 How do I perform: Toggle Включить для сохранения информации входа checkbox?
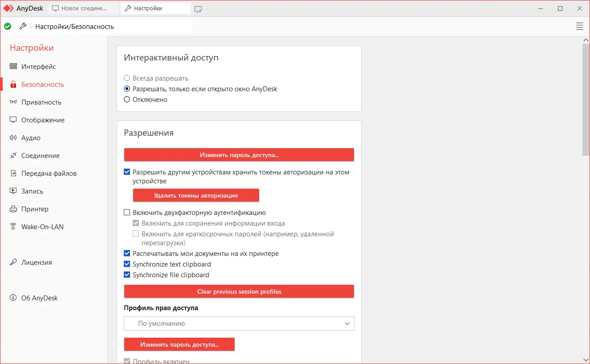pyautogui.click(x=136, y=223)
